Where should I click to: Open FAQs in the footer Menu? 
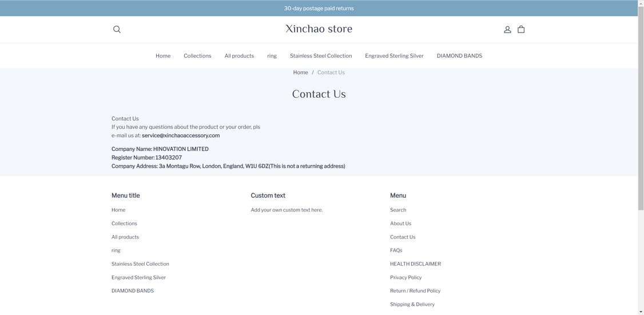pyautogui.click(x=396, y=250)
